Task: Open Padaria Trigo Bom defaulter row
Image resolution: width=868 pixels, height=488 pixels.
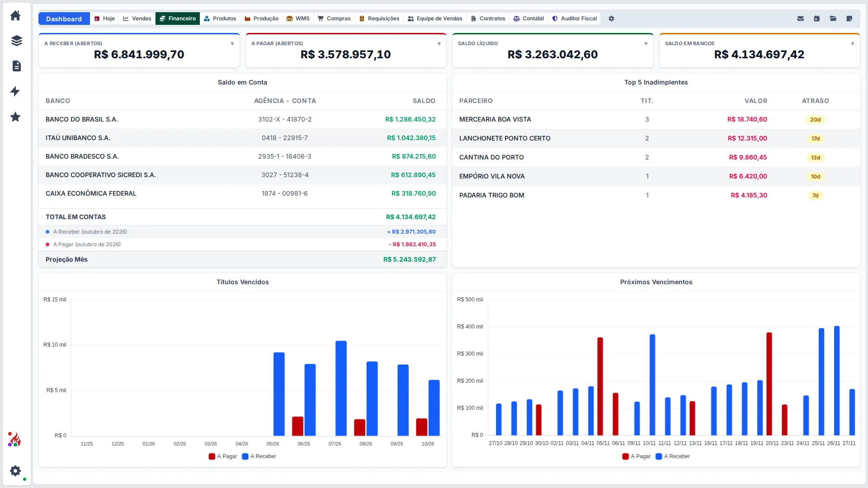Action: pyautogui.click(x=656, y=195)
